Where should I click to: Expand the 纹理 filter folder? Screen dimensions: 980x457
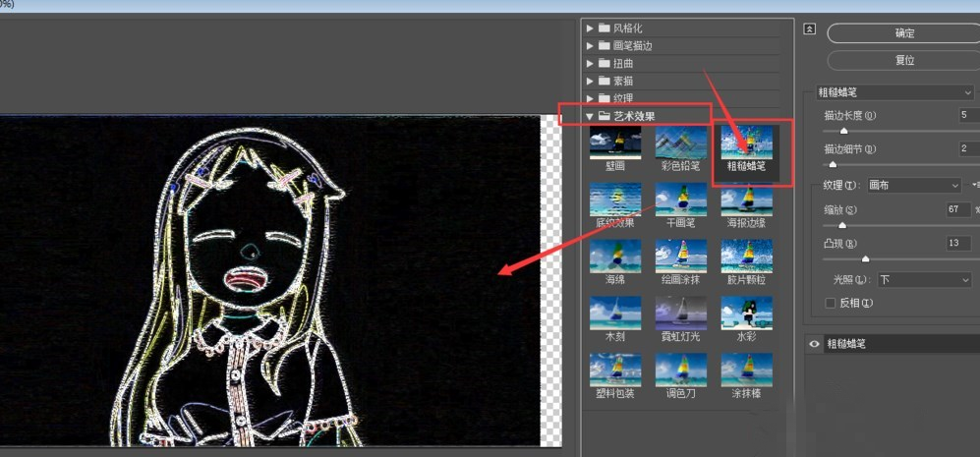590,98
